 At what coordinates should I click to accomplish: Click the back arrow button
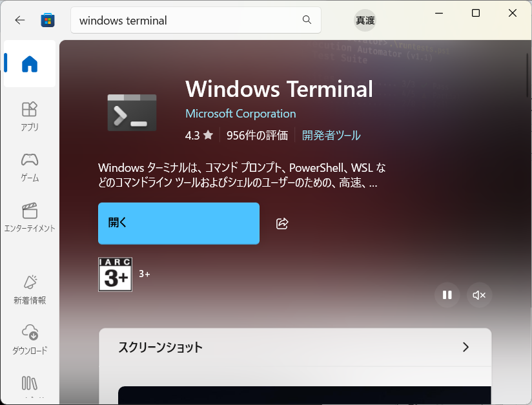click(x=20, y=20)
